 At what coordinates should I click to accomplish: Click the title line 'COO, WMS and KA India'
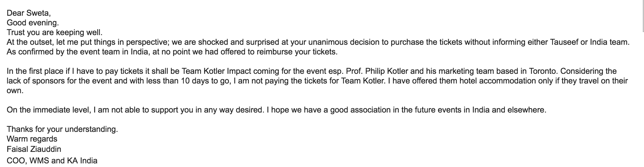(x=52, y=161)
